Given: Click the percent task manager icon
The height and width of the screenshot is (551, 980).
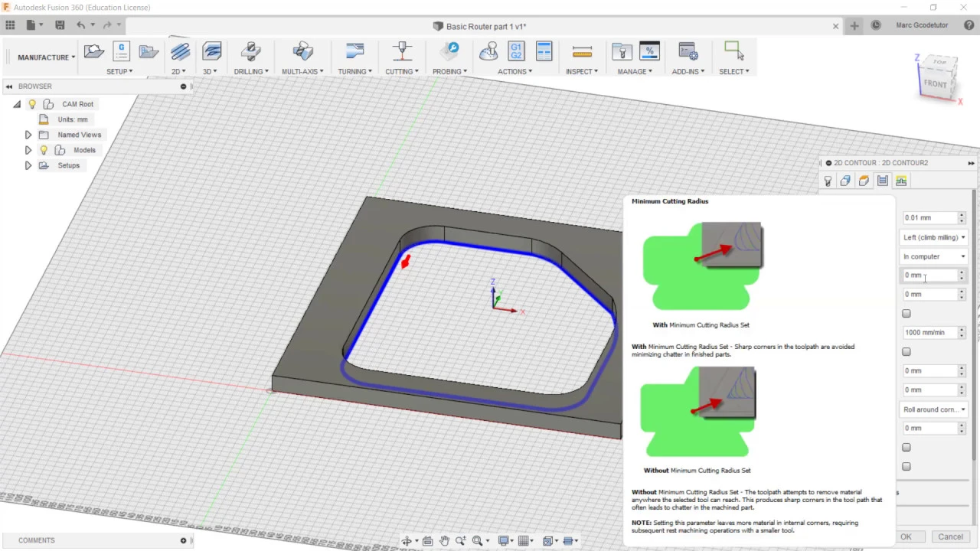Looking at the screenshot, I should (x=649, y=51).
